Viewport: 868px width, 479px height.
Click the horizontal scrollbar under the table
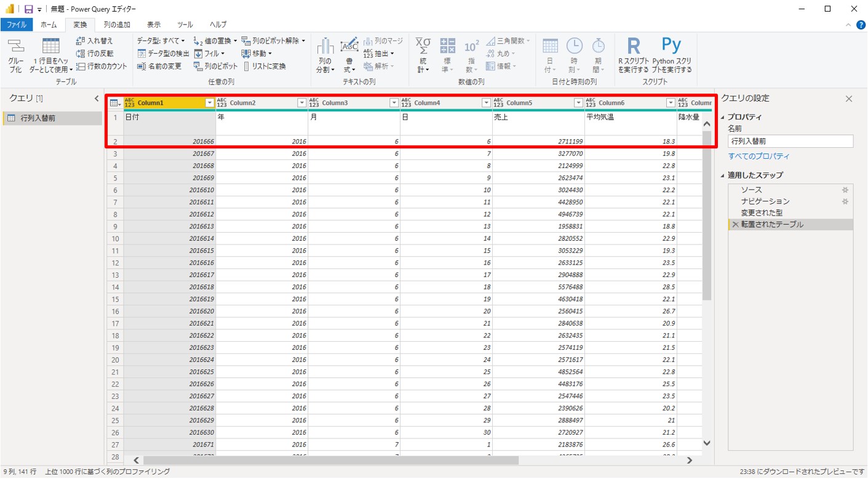[330, 461]
